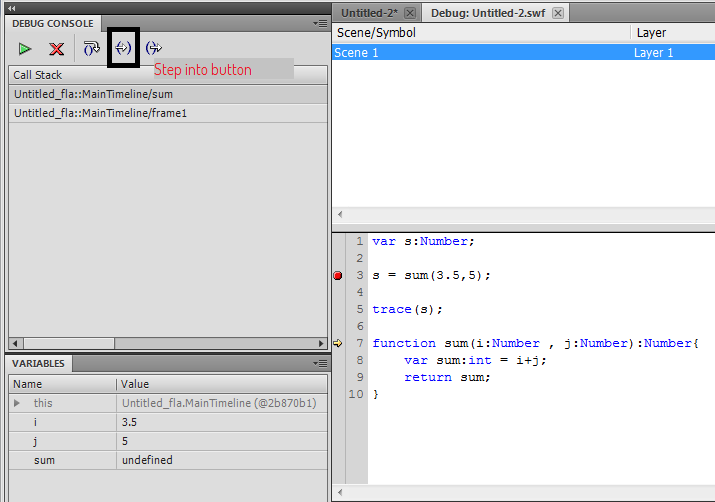Viewport: 715px width, 502px height.
Task: Click code line 'return sum;'
Action: tap(447, 378)
